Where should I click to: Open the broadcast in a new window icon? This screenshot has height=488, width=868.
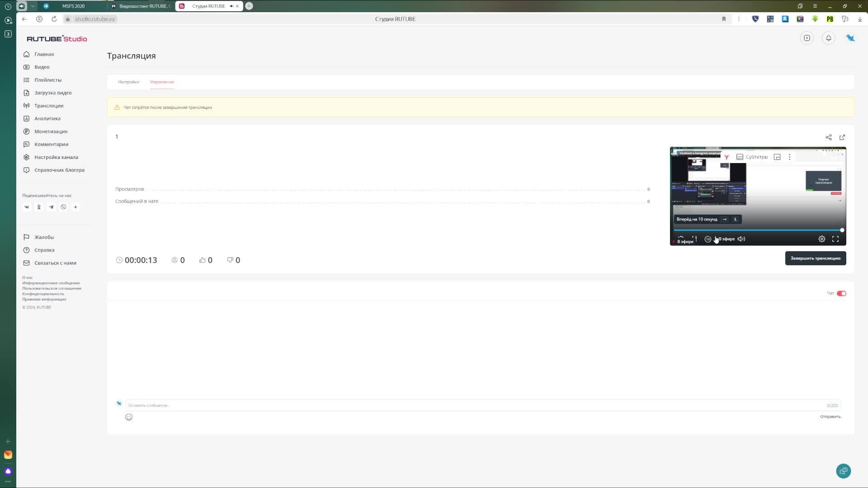coord(842,137)
